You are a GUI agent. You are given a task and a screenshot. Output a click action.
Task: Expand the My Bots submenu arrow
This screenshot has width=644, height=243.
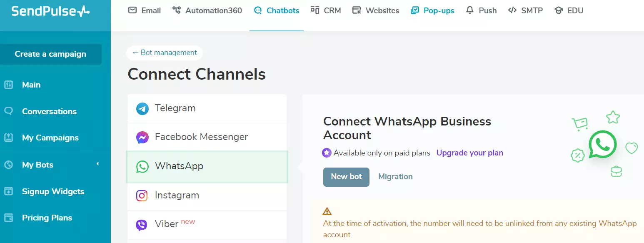click(98, 164)
